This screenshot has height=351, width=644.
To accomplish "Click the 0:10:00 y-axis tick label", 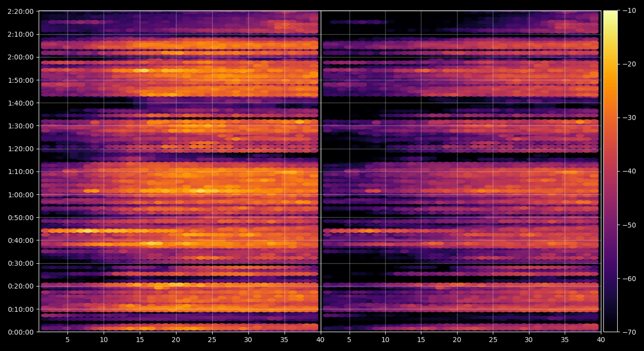I will [21, 309].
